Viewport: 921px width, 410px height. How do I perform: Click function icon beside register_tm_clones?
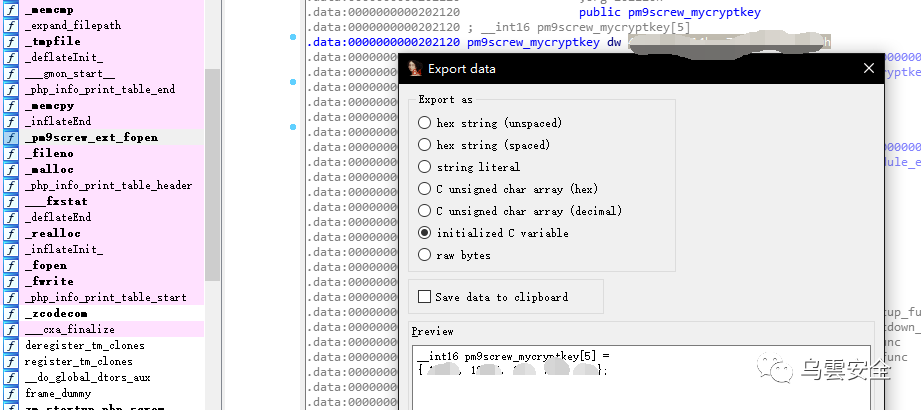point(11,361)
